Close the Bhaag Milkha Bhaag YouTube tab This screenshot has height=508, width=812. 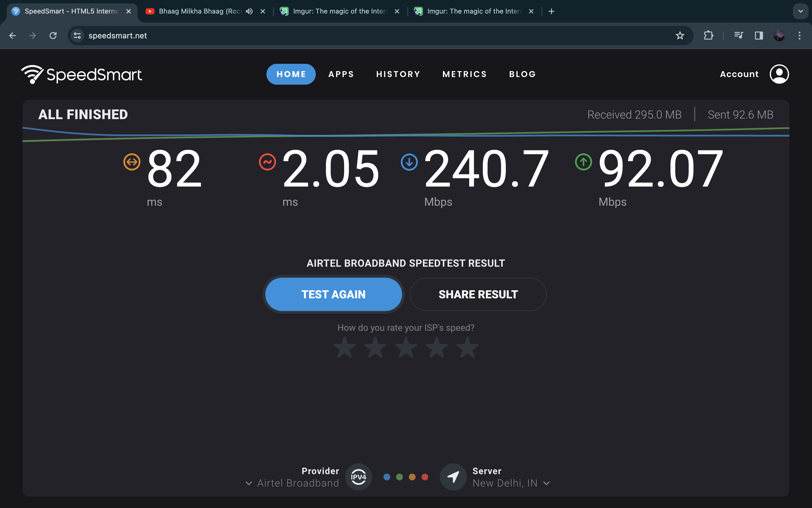click(x=263, y=11)
